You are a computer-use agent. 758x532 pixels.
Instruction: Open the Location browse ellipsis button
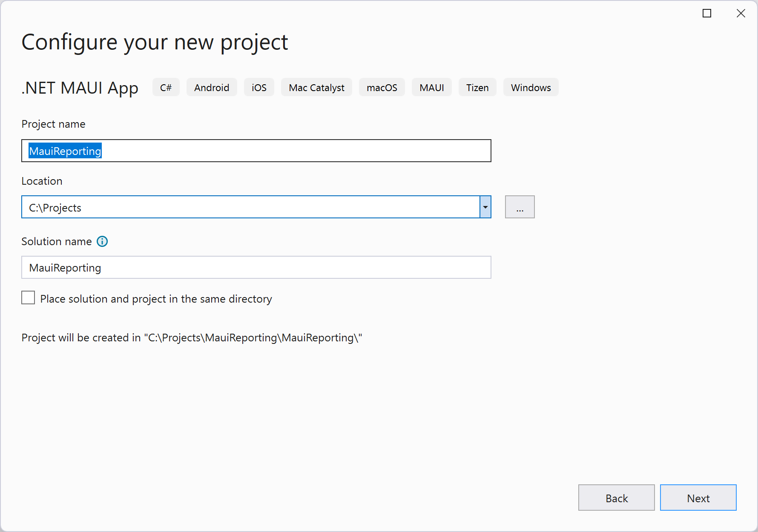(520, 207)
